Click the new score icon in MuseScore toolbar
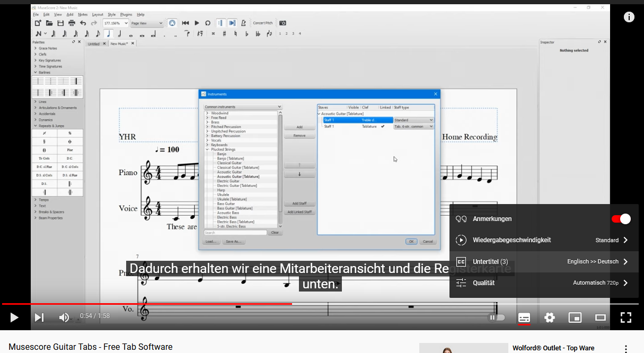This screenshot has width=644, height=353. [38, 23]
